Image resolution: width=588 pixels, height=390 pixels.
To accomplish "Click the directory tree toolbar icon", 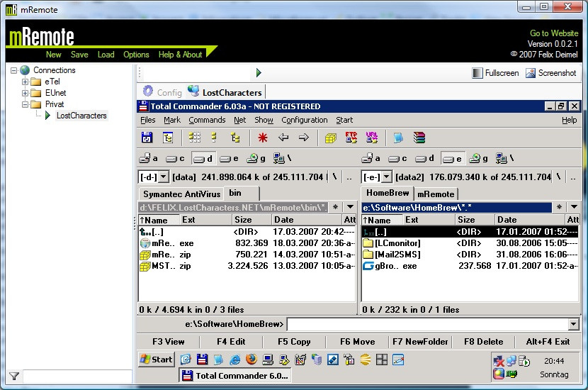I will pyautogui.click(x=168, y=138).
